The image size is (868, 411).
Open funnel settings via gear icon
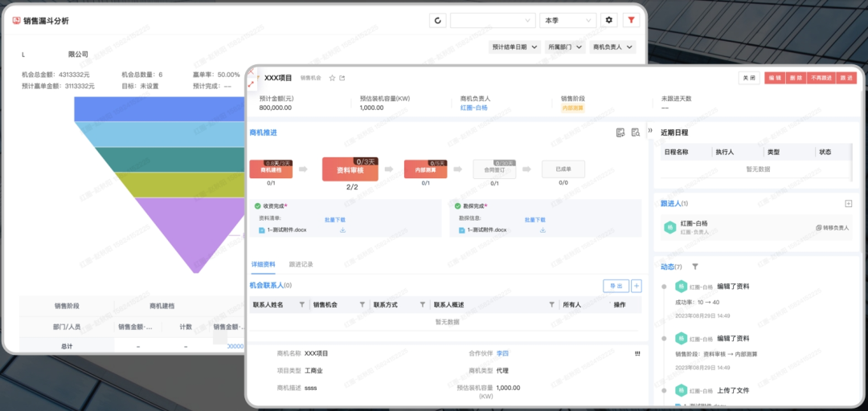point(608,20)
